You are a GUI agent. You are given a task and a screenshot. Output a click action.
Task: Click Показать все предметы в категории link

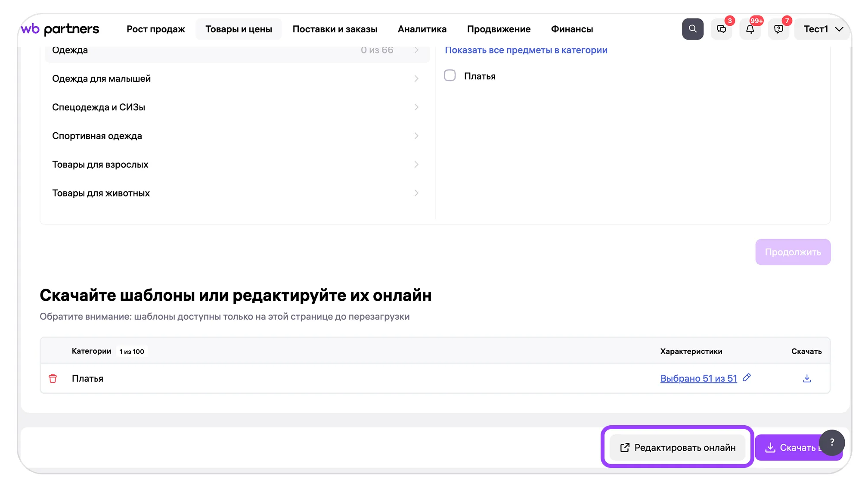click(x=526, y=50)
